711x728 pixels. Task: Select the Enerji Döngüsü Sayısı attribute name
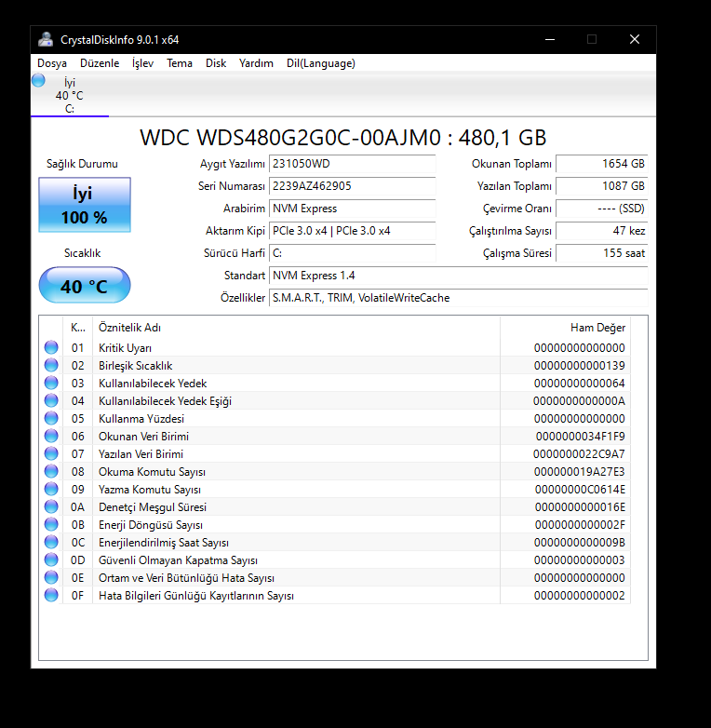pyautogui.click(x=151, y=525)
